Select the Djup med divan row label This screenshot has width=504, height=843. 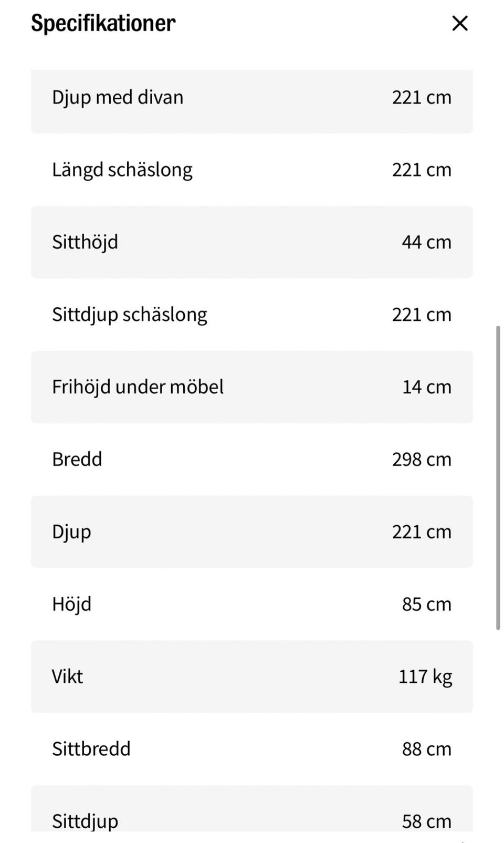coord(118,98)
